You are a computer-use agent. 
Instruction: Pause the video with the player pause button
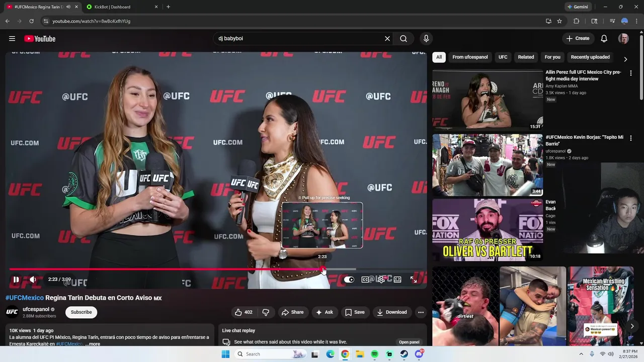click(16, 280)
